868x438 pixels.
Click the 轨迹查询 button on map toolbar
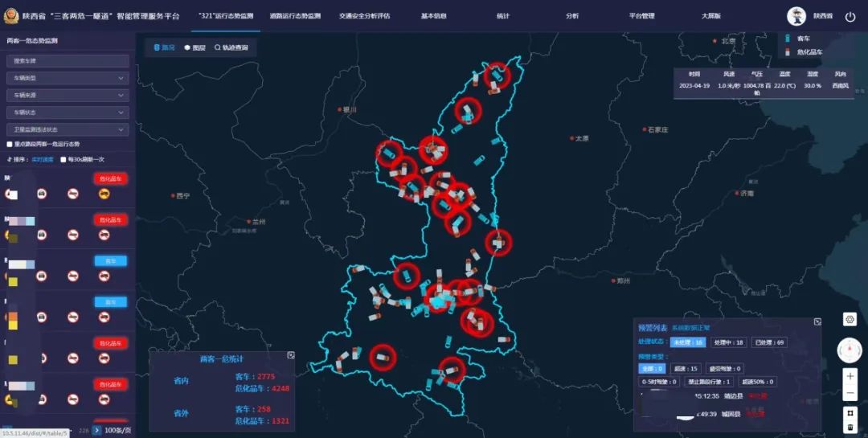click(x=231, y=47)
